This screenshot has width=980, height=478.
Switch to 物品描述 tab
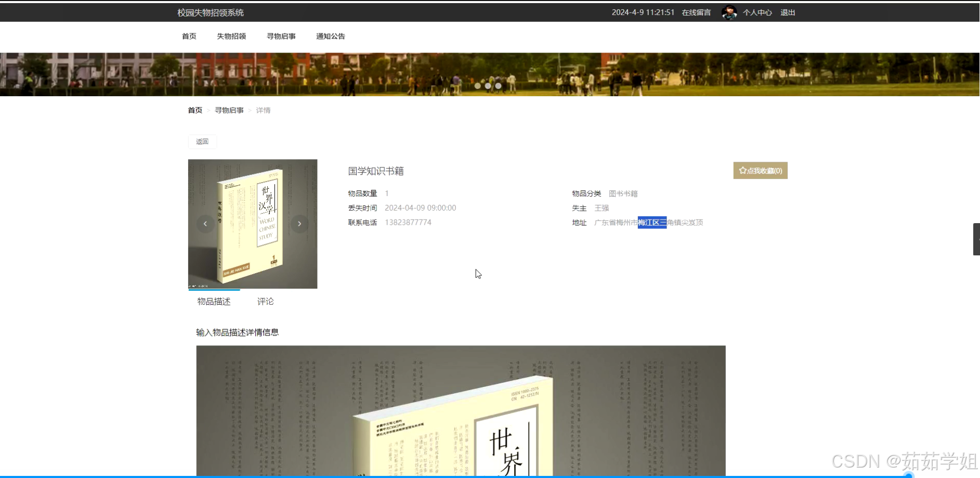pos(214,302)
